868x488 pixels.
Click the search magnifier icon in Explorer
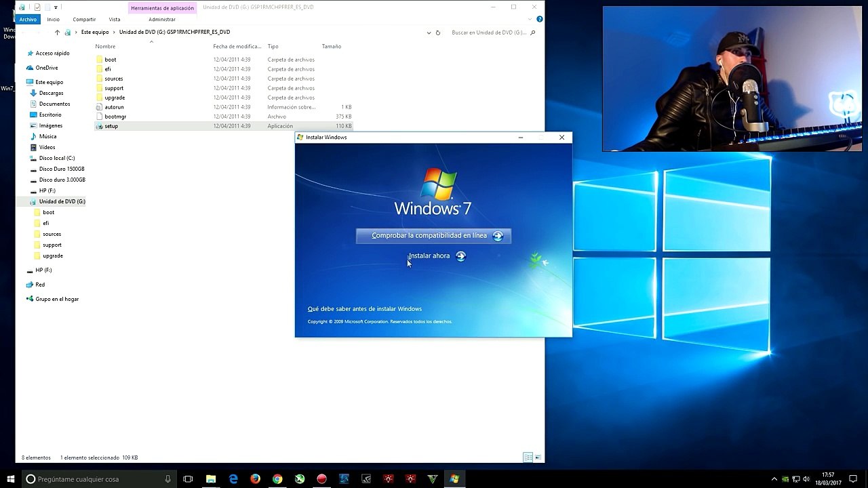point(533,33)
